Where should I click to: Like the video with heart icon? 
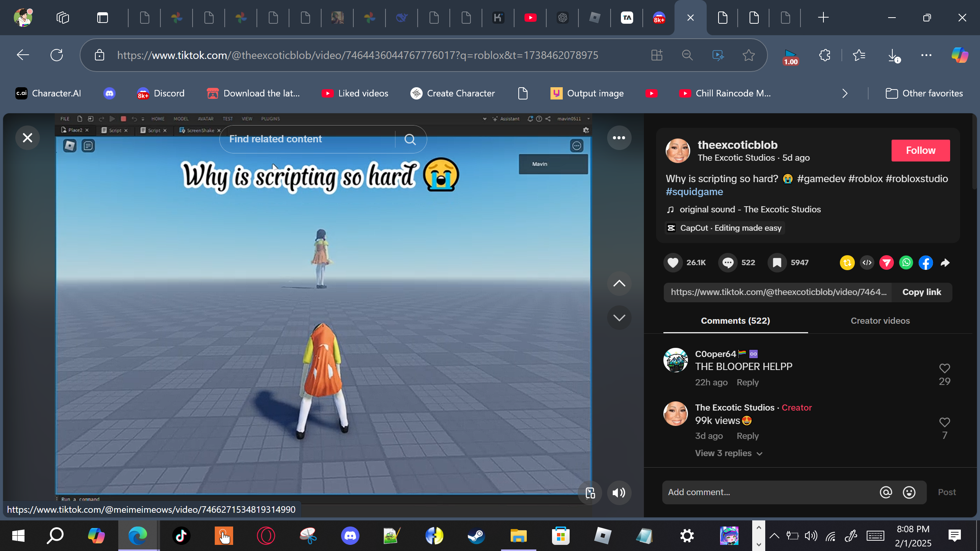click(673, 262)
